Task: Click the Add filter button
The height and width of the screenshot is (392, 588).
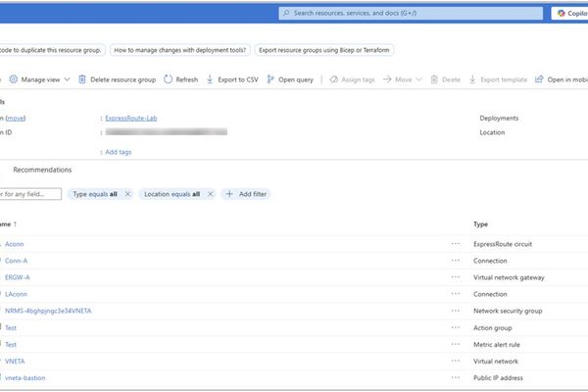Action: click(x=246, y=194)
